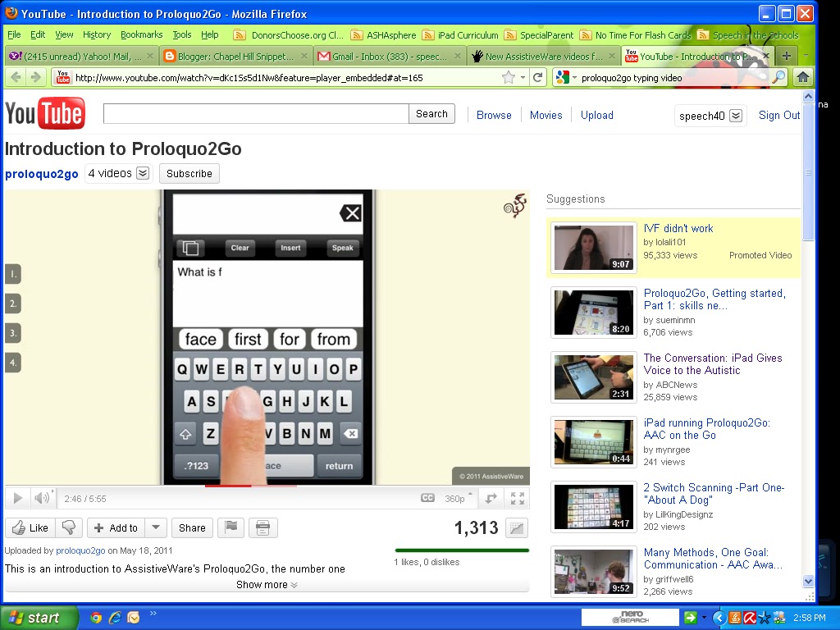Open IVF didn't work video thumbnail
Image resolution: width=840 pixels, height=630 pixels.
tap(594, 248)
